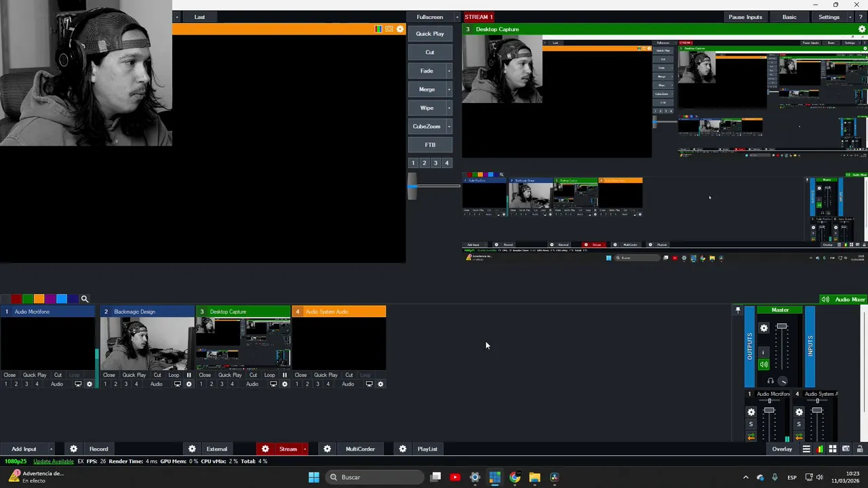
Task: Select the purple category color swatch
Action: pyautogui.click(x=50, y=299)
